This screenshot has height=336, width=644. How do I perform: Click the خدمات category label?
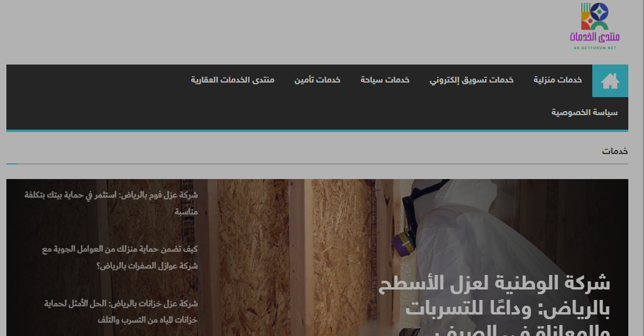click(x=615, y=151)
